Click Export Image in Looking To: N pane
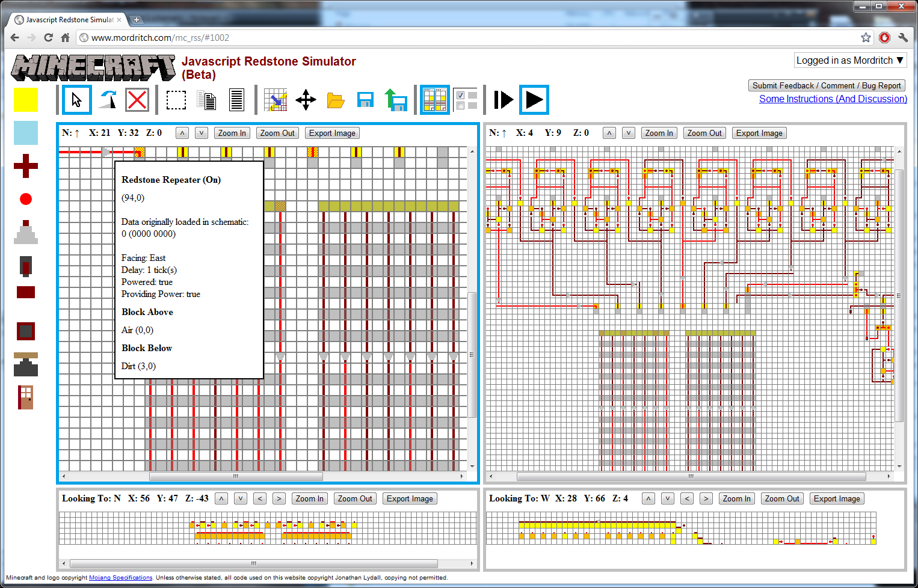The image size is (918, 588). pyautogui.click(x=410, y=498)
